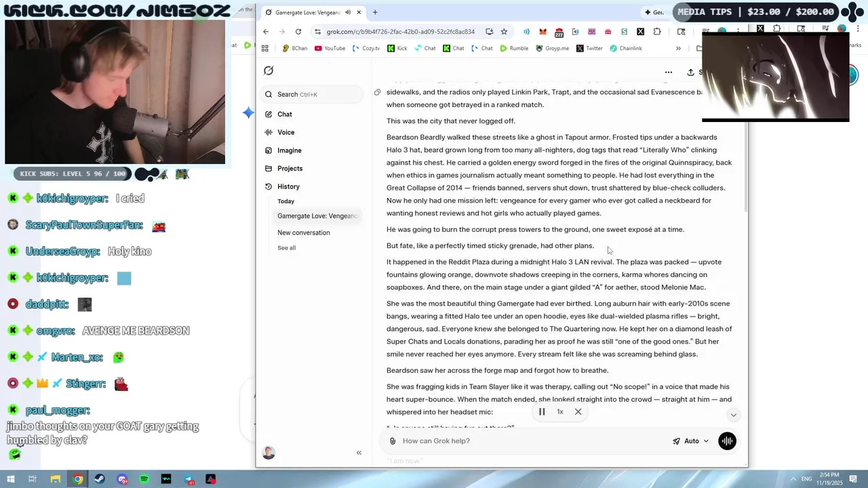Viewport: 868px width, 488px height.
Task: Click the Share icon at top of conversation
Action: (691, 73)
